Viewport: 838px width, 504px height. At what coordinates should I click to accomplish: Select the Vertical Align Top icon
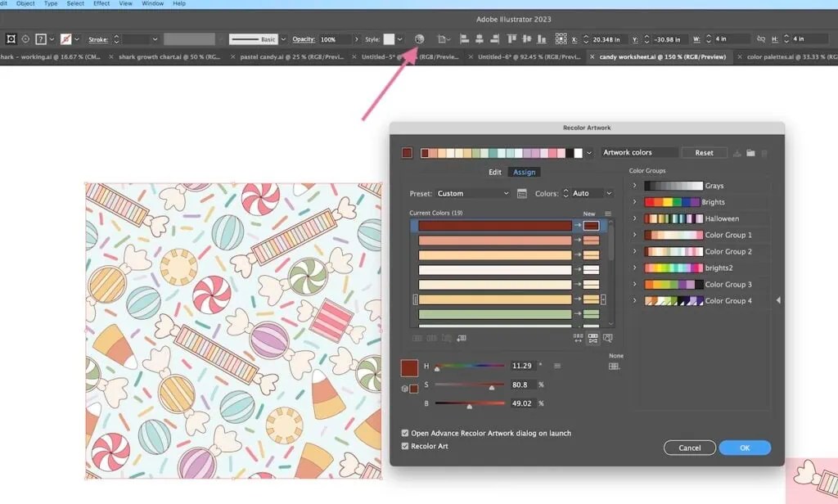(512, 38)
